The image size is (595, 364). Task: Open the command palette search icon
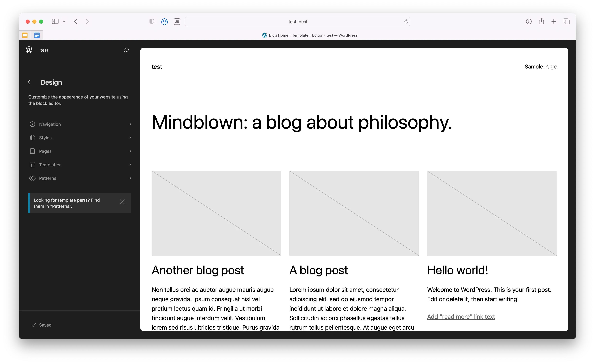click(126, 50)
